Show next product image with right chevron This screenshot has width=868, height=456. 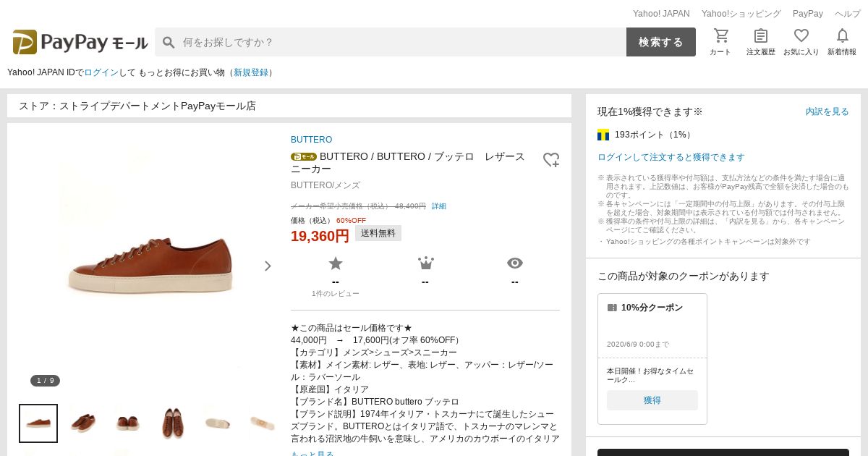coord(268,266)
